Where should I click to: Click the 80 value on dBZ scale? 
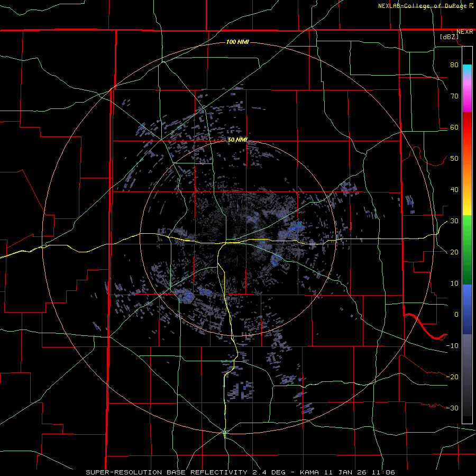454,65
